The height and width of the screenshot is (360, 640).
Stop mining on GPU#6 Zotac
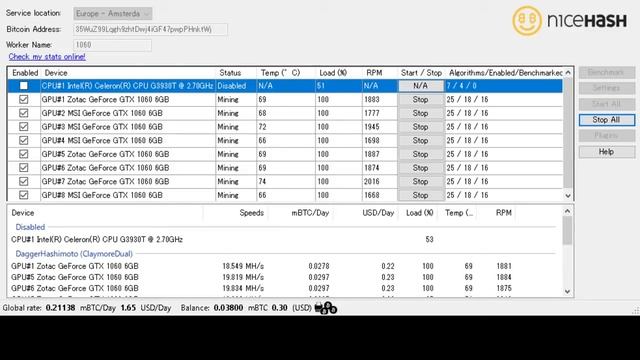click(420, 168)
